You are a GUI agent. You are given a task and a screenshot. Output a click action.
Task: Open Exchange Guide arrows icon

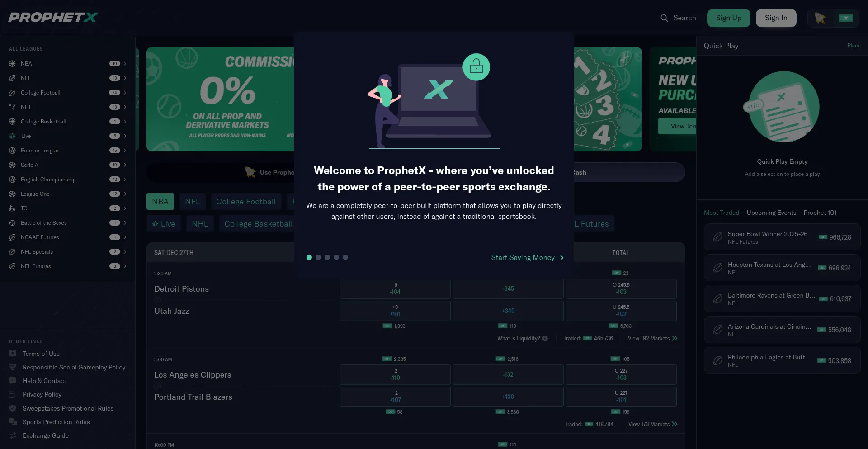point(13,435)
